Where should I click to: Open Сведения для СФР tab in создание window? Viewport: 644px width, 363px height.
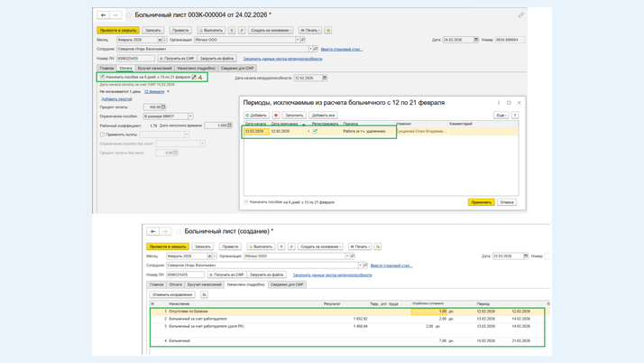[x=288, y=284]
